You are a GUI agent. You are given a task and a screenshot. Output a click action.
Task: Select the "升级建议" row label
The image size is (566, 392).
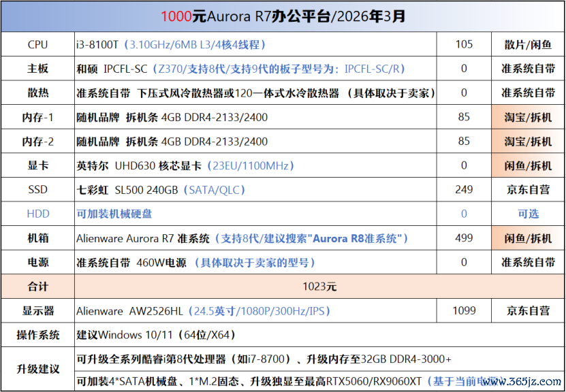(37, 369)
